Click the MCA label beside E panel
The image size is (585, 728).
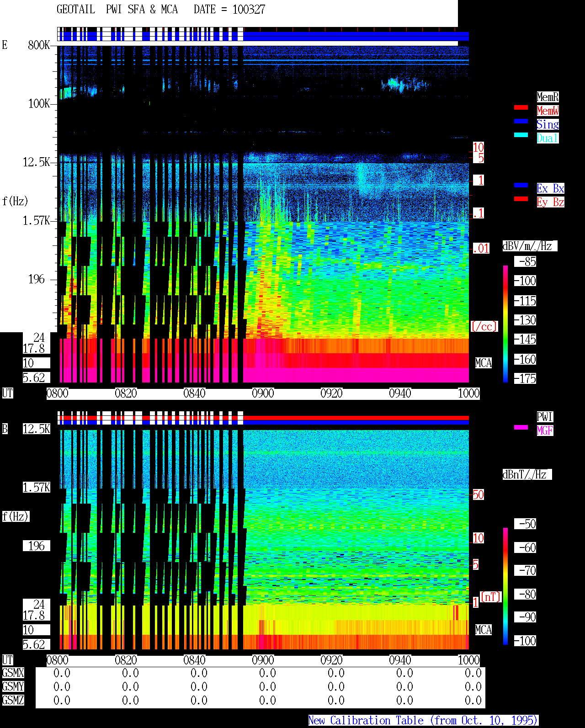[x=484, y=363]
